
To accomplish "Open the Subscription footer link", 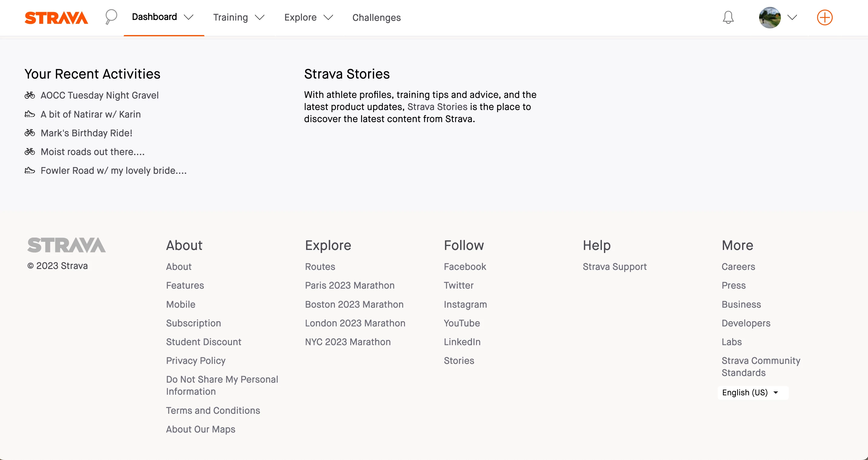I will [194, 323].
